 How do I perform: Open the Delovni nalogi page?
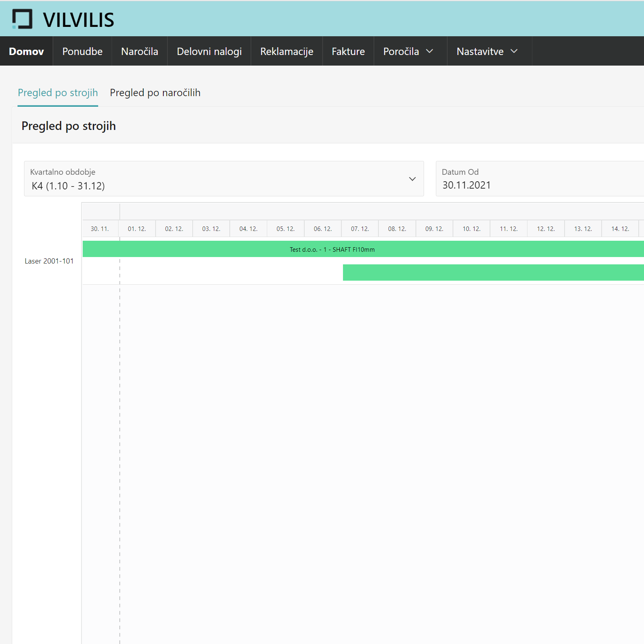tap(209, 51)
